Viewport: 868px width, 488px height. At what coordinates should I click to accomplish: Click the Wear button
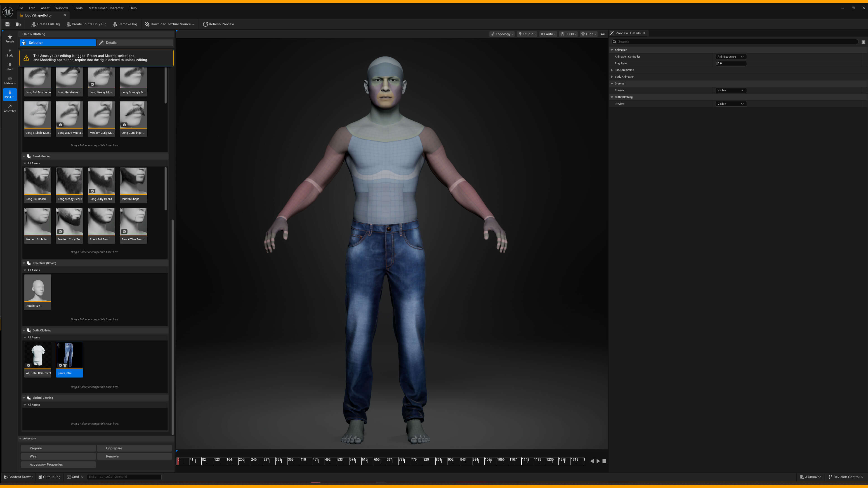click(x=58, y=456)
